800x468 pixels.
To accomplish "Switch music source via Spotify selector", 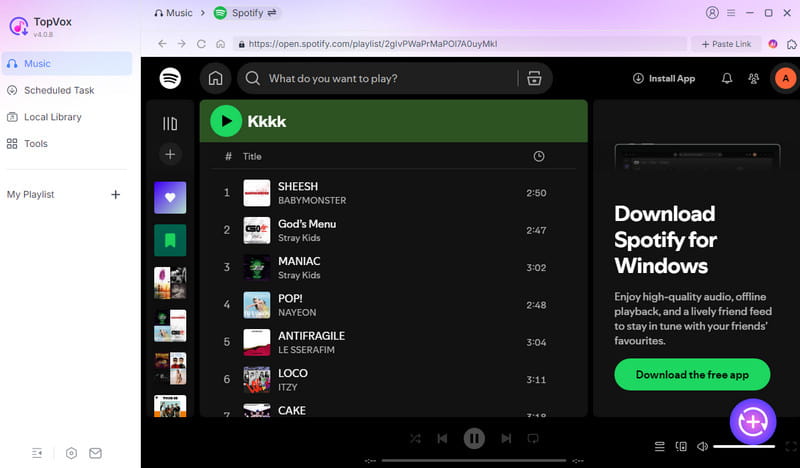I will click(x=246, y=13).
